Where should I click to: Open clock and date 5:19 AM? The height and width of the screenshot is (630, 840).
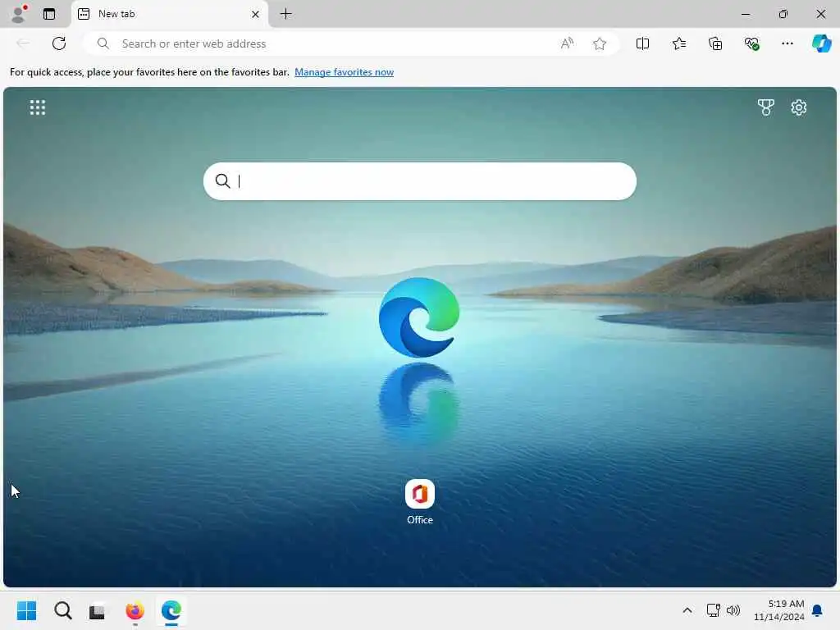(x=779, y=610)
